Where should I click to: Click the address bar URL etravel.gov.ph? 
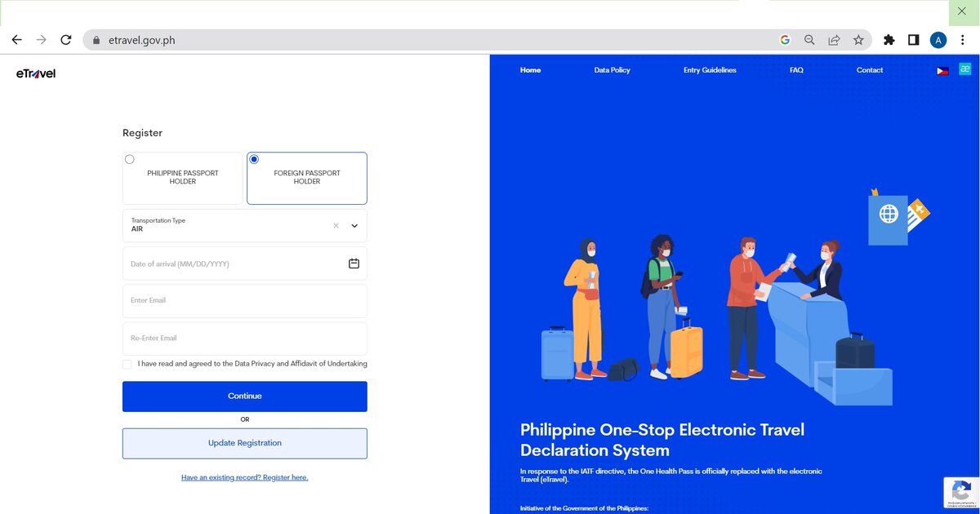[141, 40]
